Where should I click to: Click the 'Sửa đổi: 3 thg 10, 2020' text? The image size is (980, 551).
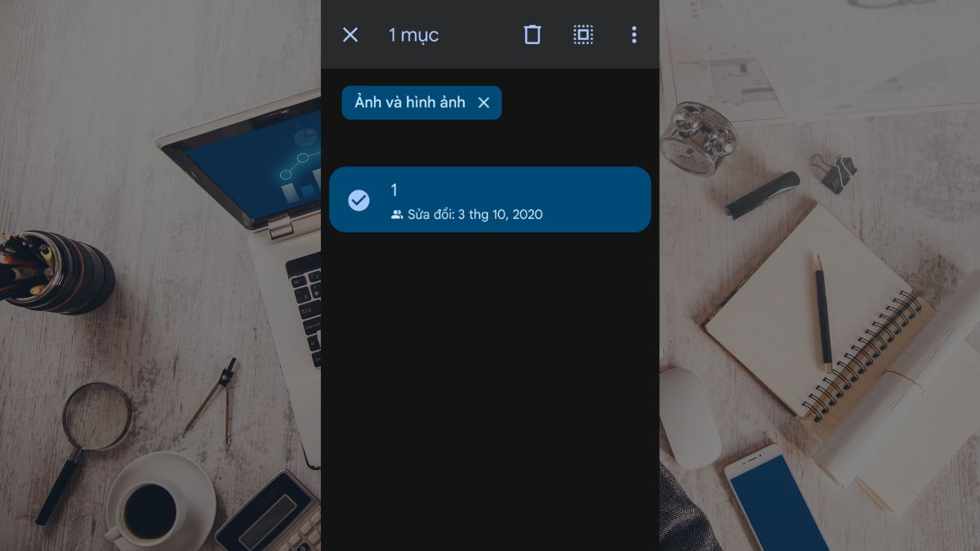point(475,215)
